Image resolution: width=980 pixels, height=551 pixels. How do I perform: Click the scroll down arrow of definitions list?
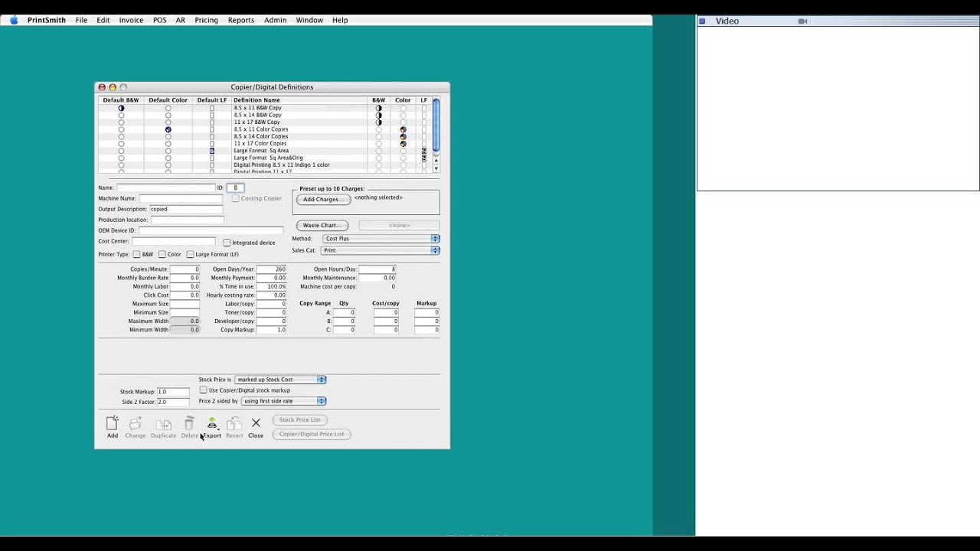436,168
